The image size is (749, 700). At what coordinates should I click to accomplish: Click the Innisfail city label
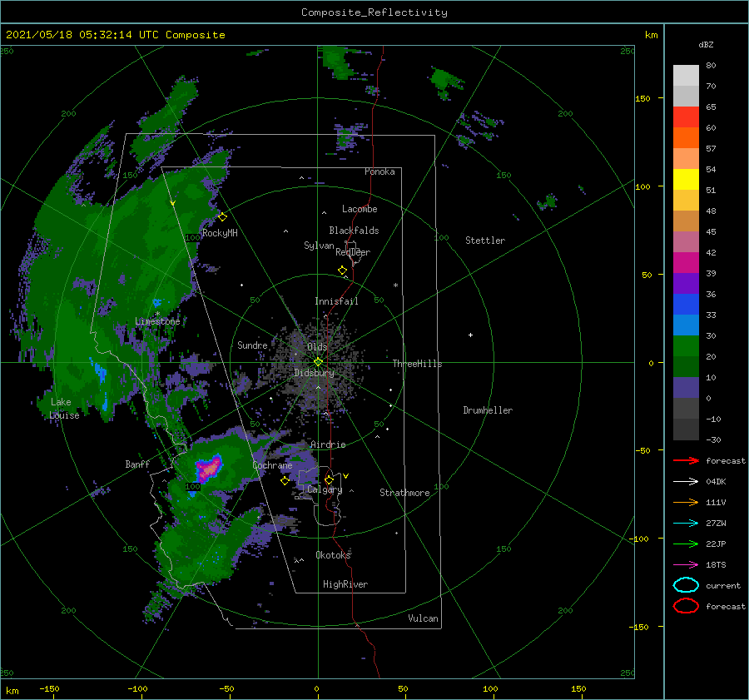tap(336, 301)
